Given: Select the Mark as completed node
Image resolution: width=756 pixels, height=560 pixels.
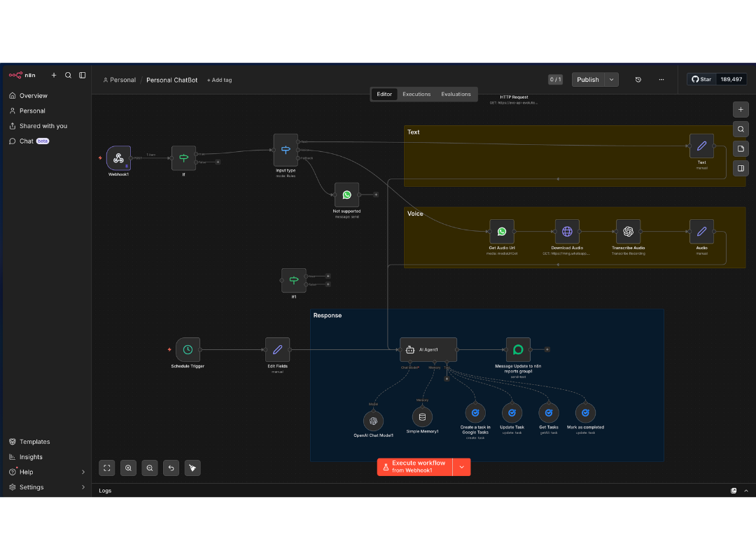Looking at the screenshot, I should [585, 413].
